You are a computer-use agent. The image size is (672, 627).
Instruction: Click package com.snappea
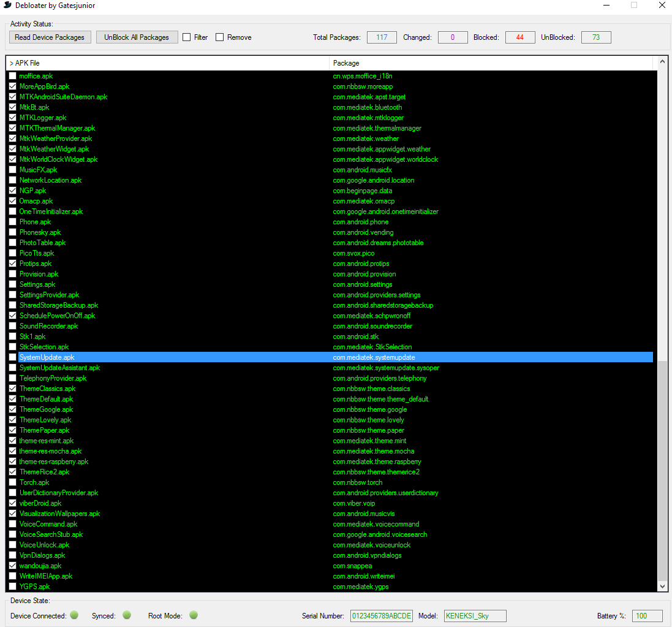pos(352,566)
